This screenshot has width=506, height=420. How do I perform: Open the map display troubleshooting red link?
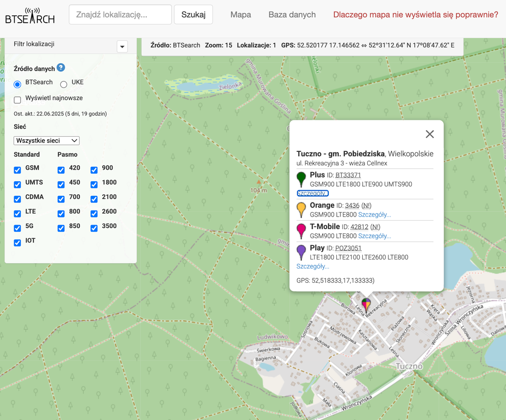pyautogui.click(x=415, y=15)
